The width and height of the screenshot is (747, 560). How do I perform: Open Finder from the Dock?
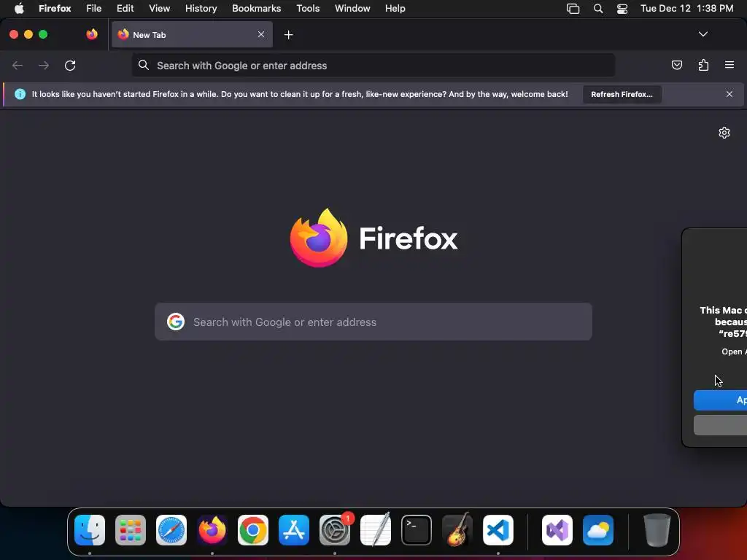90,530
